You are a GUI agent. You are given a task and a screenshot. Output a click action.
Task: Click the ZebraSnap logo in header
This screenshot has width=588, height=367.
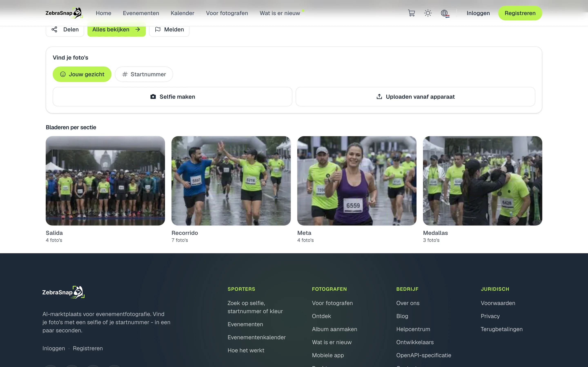coord(64,13)
